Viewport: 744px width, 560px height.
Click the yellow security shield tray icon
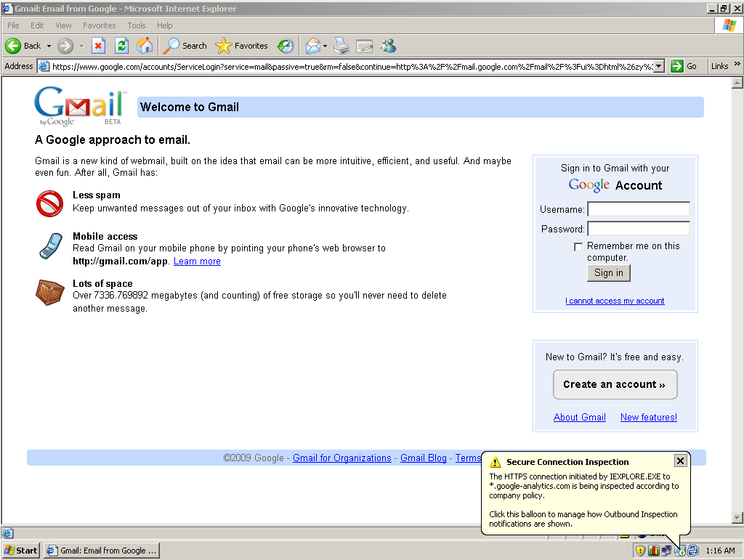[641, 551]
